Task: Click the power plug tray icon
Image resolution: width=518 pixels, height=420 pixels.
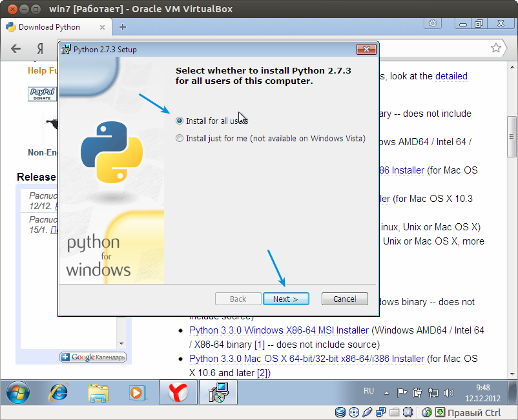Action: [418, 393]
